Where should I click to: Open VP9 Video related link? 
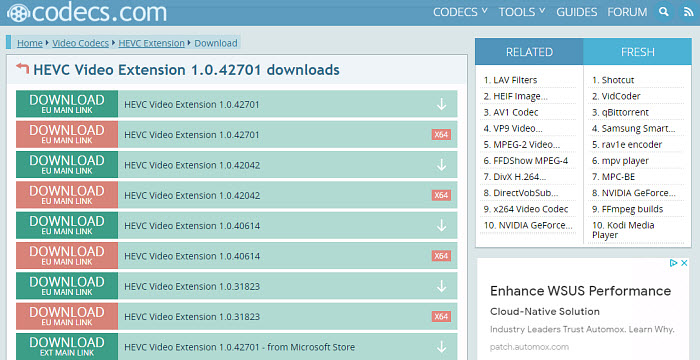(518, 128)
